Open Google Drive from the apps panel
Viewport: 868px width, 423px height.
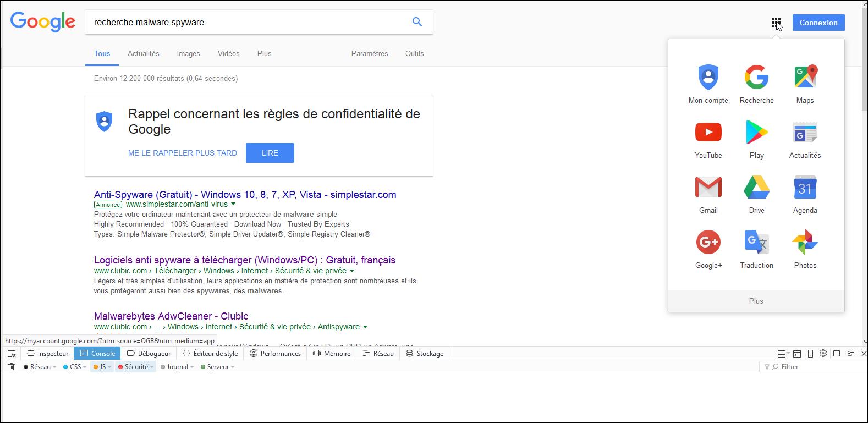757,194
